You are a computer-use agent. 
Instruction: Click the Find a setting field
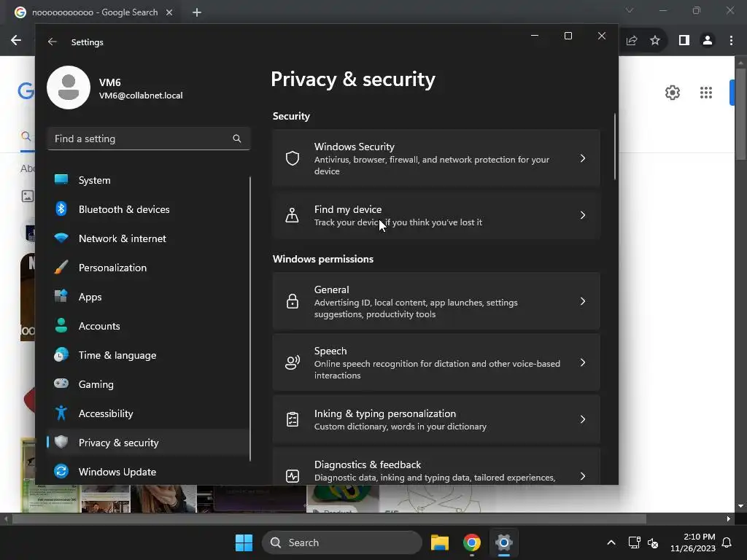(149, 139)
